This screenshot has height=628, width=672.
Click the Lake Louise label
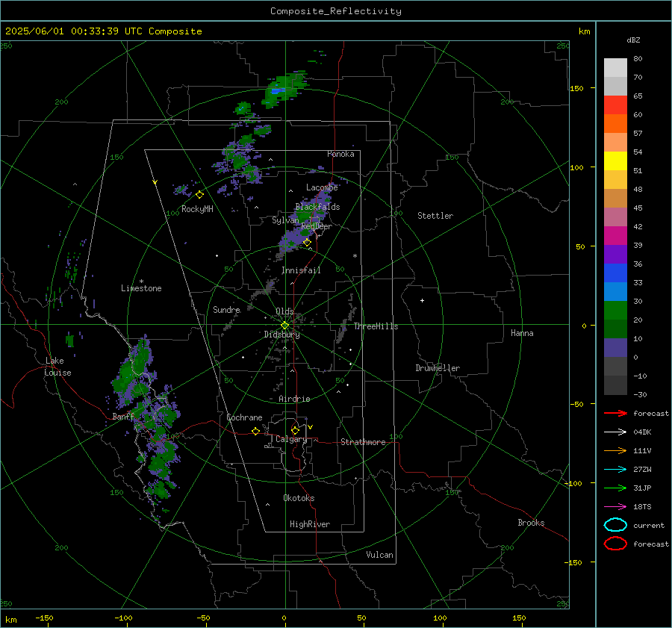click(57, 367)
